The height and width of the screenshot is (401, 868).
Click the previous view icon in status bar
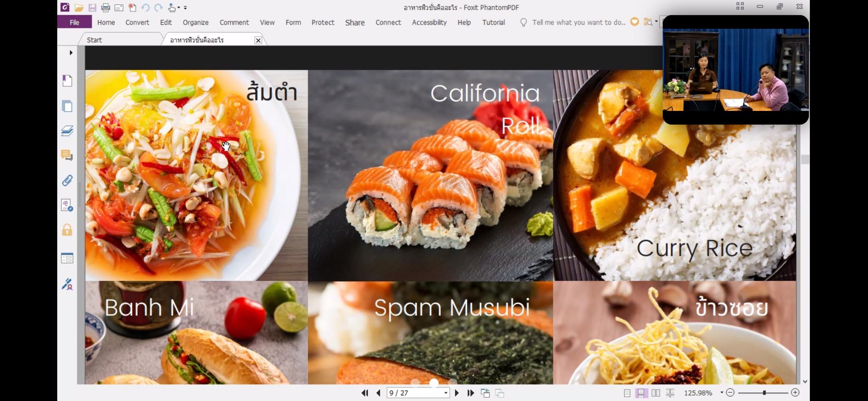click(x=485, y=393)
